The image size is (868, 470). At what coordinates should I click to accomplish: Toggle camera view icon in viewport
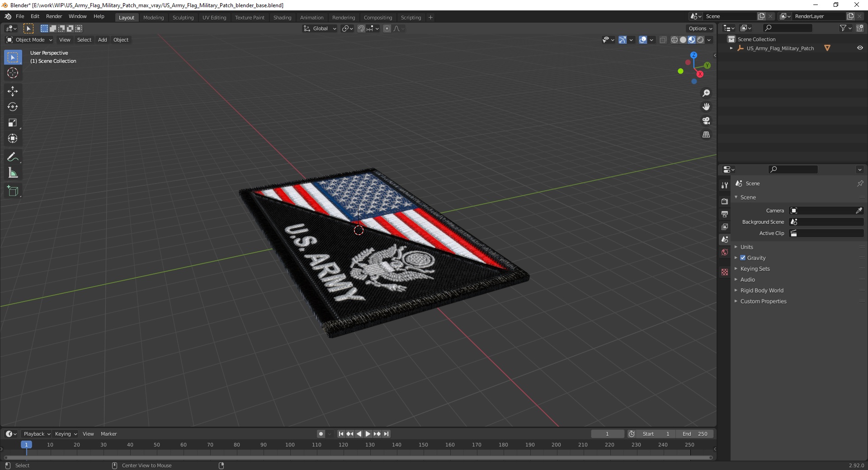click(x=706, y=121)
